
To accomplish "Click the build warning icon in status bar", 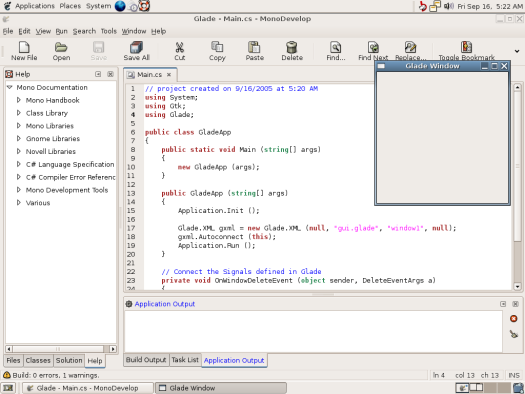I will point(7,375).
